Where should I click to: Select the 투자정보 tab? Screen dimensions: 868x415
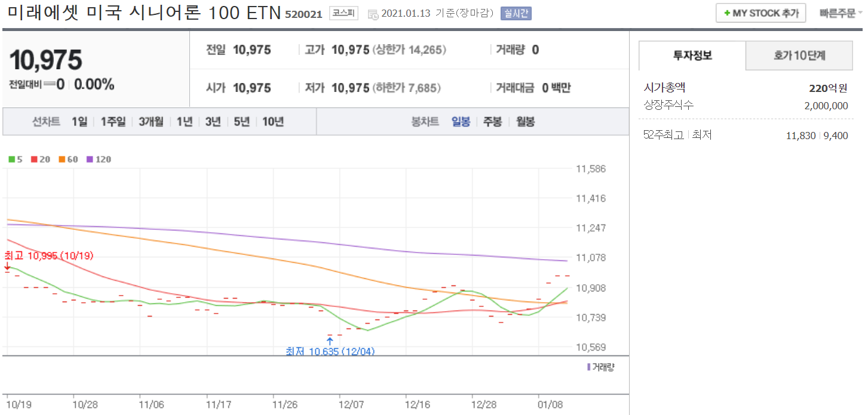692,56
